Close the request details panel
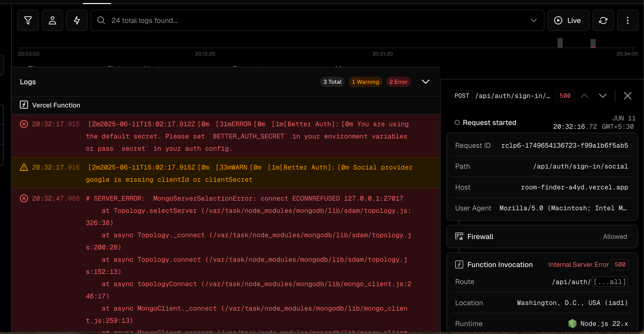 628,96
